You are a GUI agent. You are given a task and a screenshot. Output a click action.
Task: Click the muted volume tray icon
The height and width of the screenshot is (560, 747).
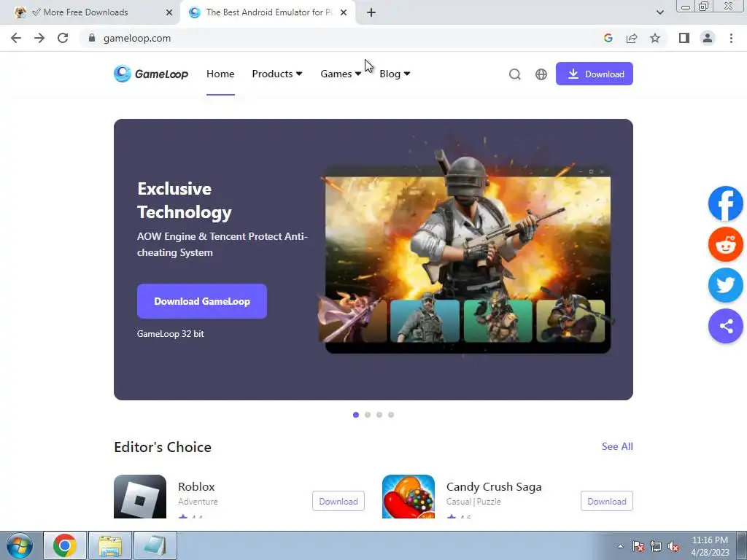(673, 547)
